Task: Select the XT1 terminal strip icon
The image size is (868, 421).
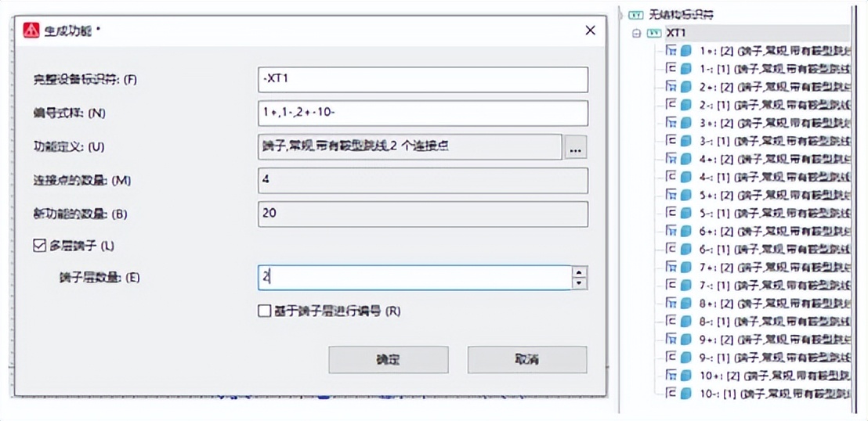Action: 656,34
